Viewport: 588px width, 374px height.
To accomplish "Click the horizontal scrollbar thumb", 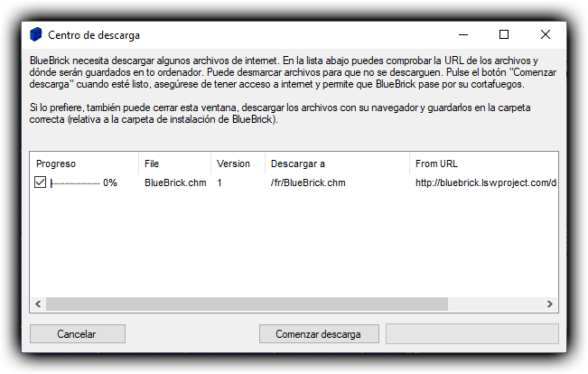I will [247, 304].
